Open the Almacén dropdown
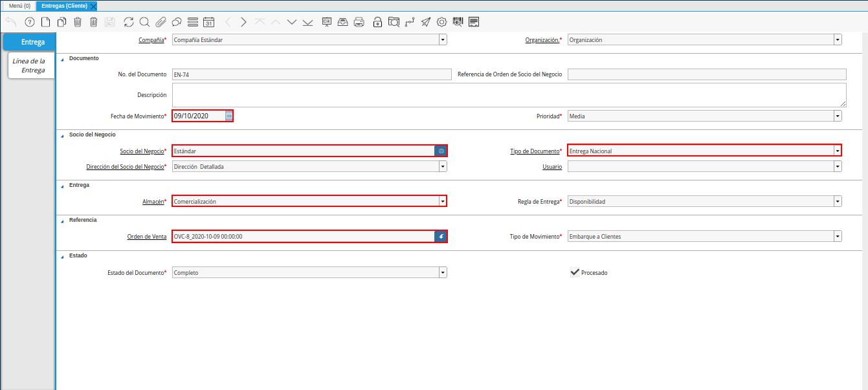 [443, 201]
